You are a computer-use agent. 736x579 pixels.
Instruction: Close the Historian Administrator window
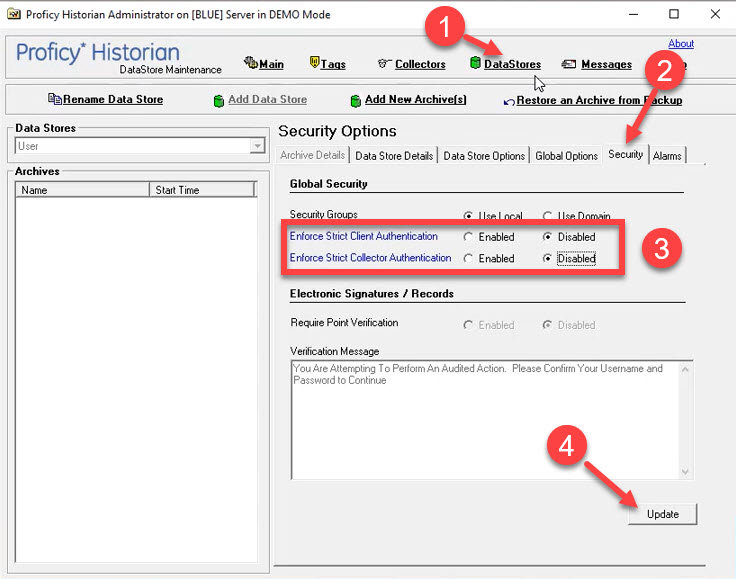click(x=715, y=14)
